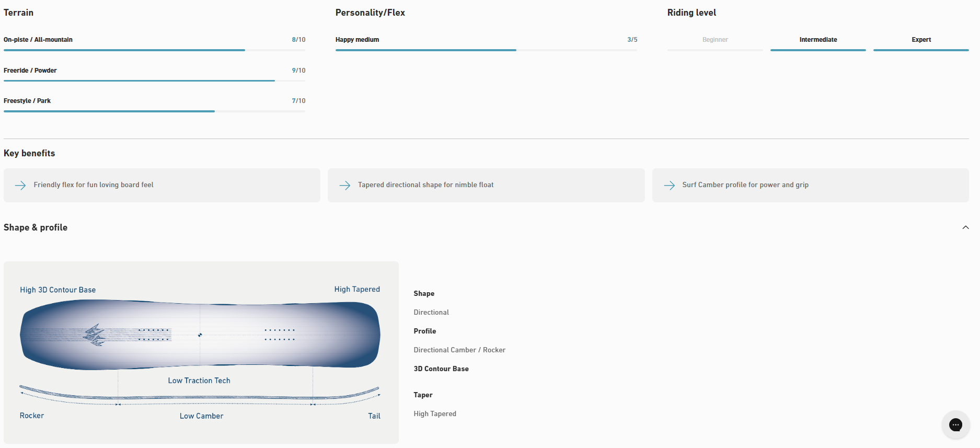
Task: Click the Shape & profile heading
Action: (x=36, y=227)
